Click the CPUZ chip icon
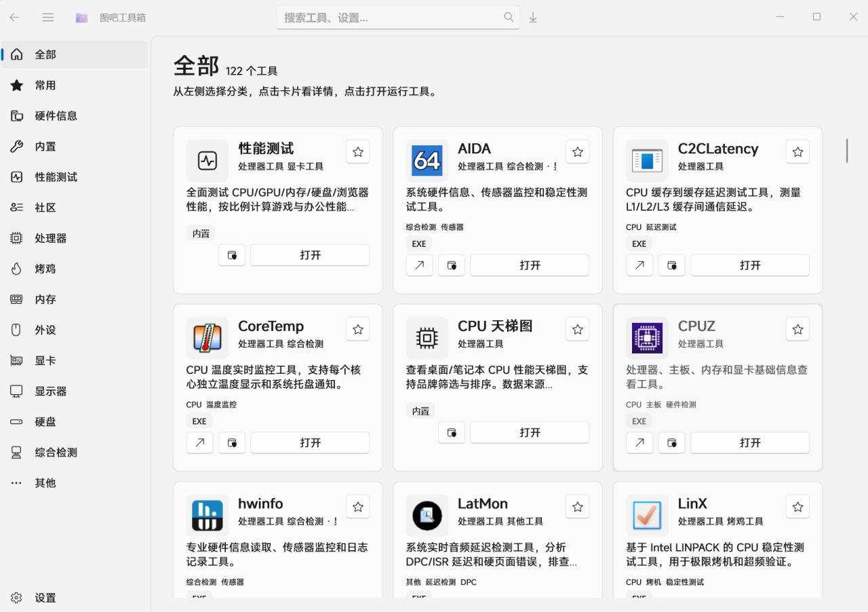 click(x=647, y=338)
